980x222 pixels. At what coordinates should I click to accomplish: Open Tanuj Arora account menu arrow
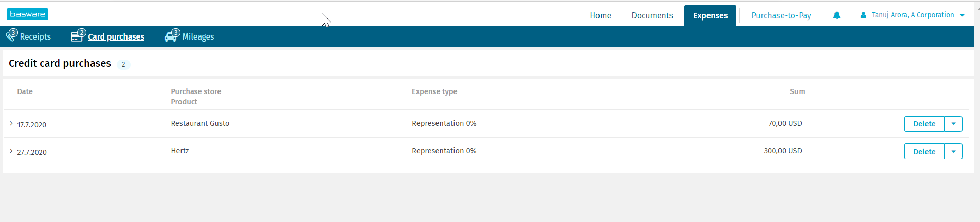[x=962, y=15]
